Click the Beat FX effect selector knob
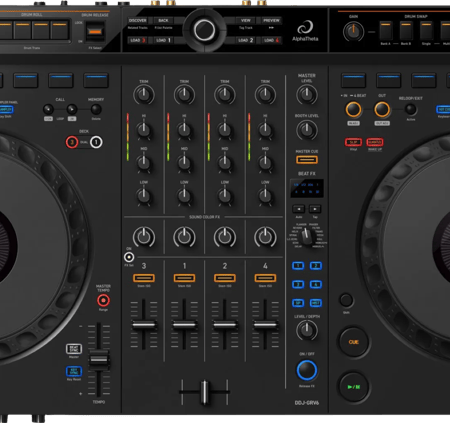The width and height of the screenshot is (450, 423). pos(307,236)
